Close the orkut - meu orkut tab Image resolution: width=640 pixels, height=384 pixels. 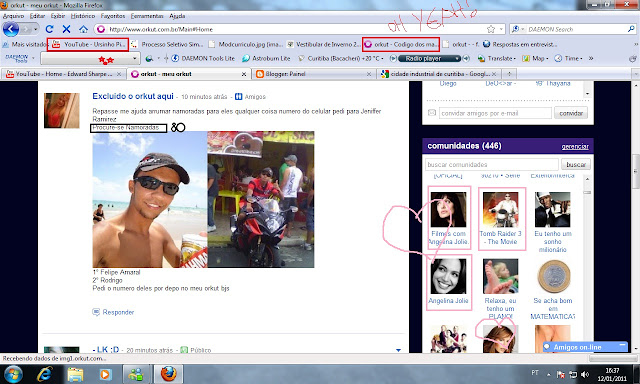click(x=244, y=74)
